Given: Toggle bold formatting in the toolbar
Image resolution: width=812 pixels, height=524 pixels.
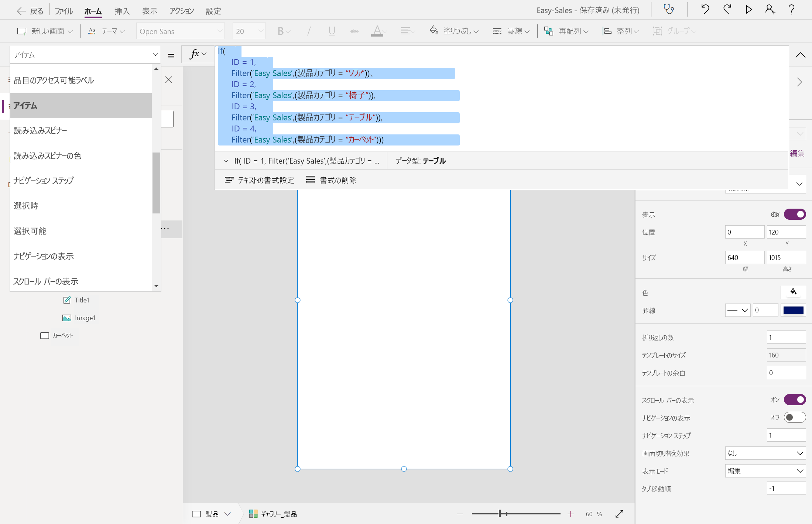Looking at the screenshot, I should [281, 31].
